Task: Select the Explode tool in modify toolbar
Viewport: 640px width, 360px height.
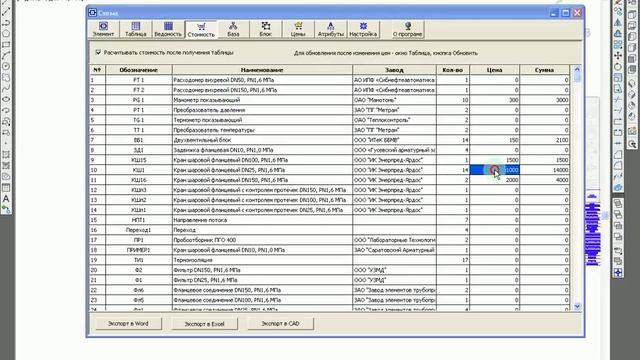Action: tap(618, 188)
